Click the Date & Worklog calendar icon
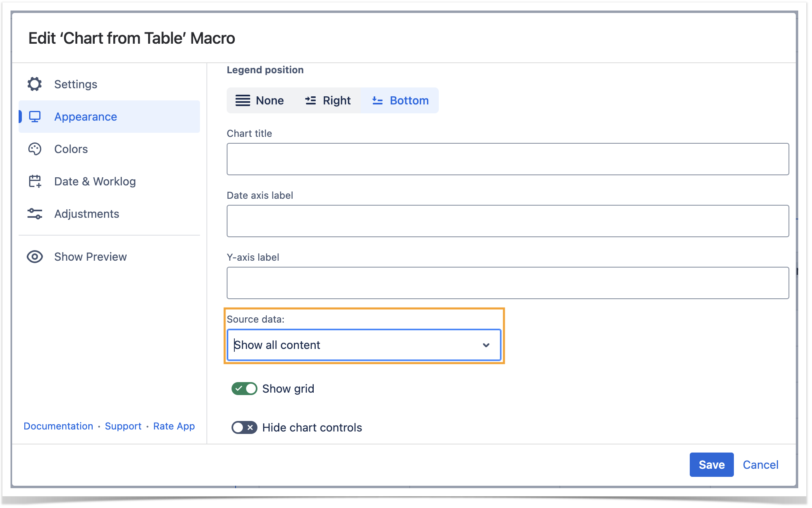This screenshot has height=508, width=812. click(35, 181)
